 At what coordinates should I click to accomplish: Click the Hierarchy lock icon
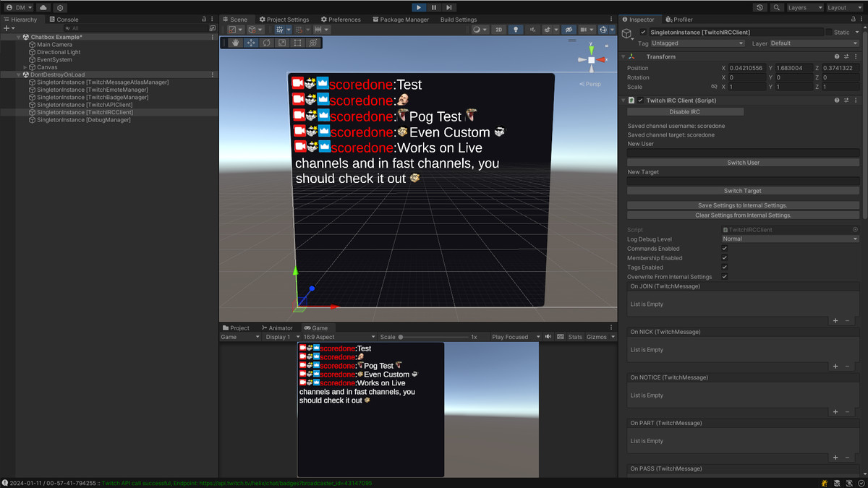click(205, 20)
